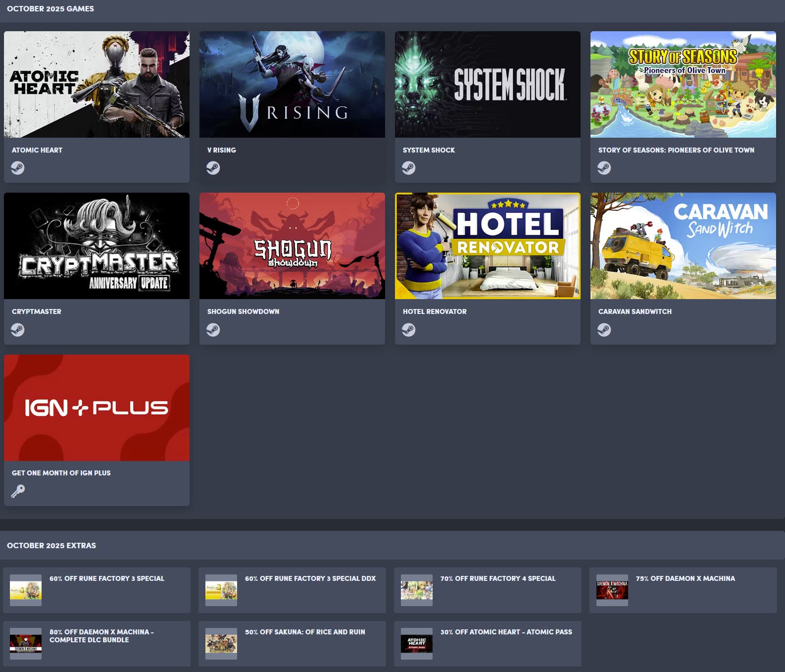Click Steam icon under Story of Seasons
785x672 pixels.
pyautogui.click(x=604, y=168)
